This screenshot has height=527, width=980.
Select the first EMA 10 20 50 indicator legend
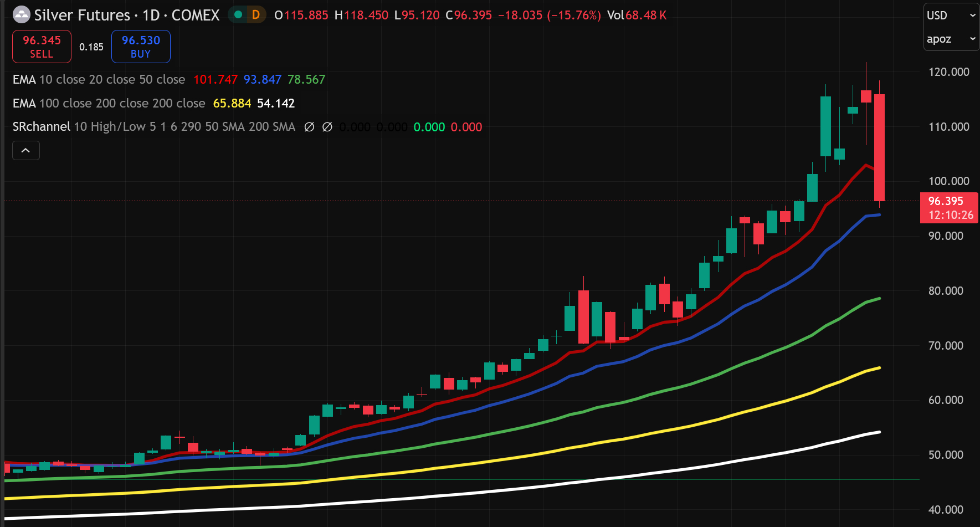99,80
